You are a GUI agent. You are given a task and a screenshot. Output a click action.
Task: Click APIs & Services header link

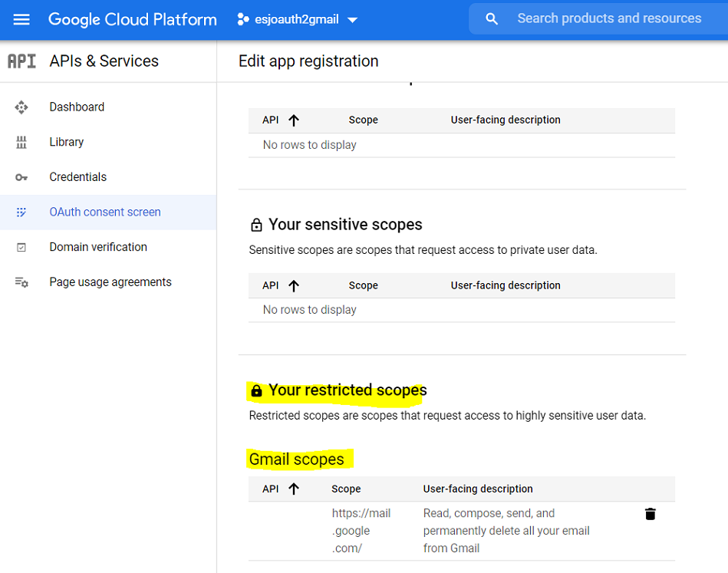(104, 61)
